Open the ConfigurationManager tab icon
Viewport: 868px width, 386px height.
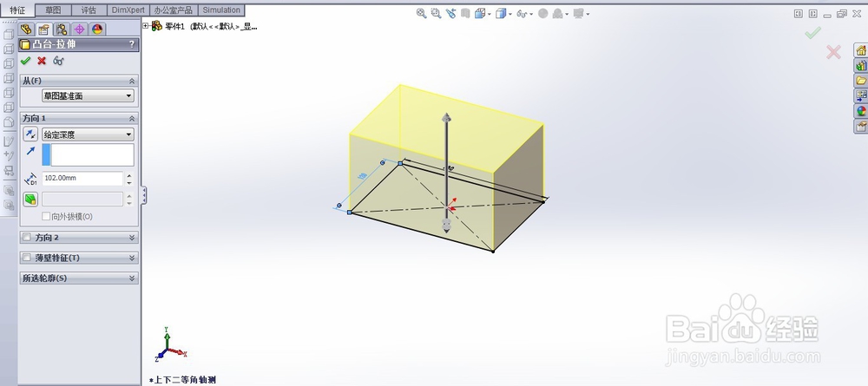pyautogui.click(x=62, y=29)
